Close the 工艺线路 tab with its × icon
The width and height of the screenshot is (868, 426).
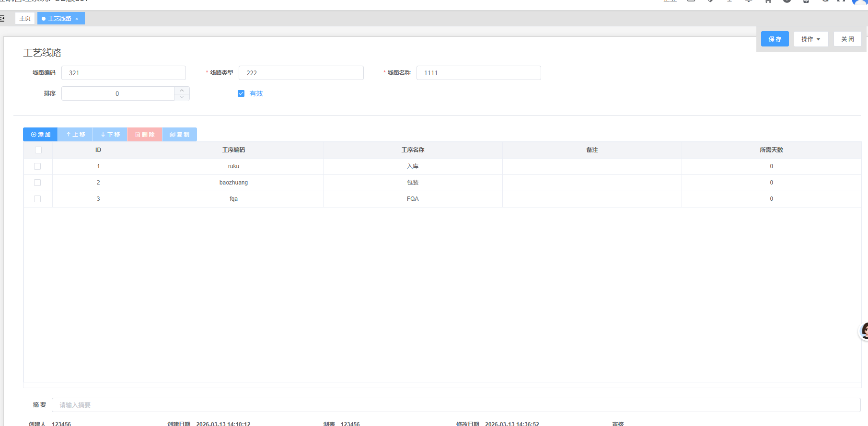[77, 19]
